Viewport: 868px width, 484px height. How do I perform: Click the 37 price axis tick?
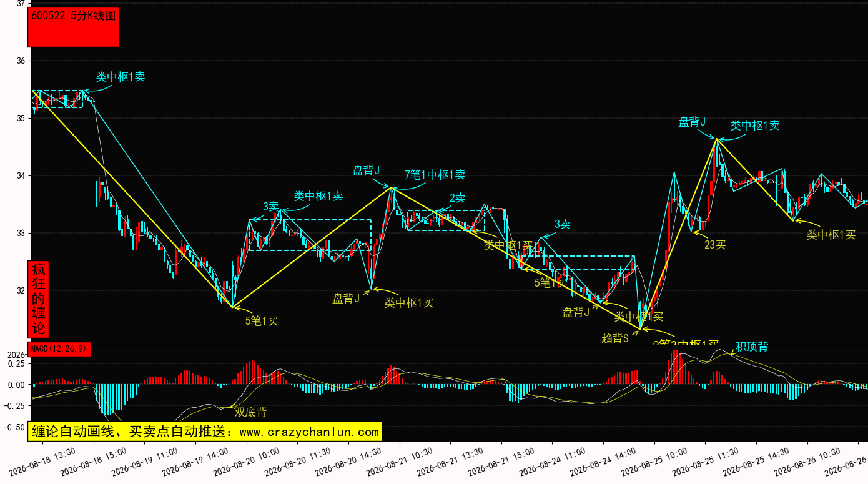click(x=20, y=4)
